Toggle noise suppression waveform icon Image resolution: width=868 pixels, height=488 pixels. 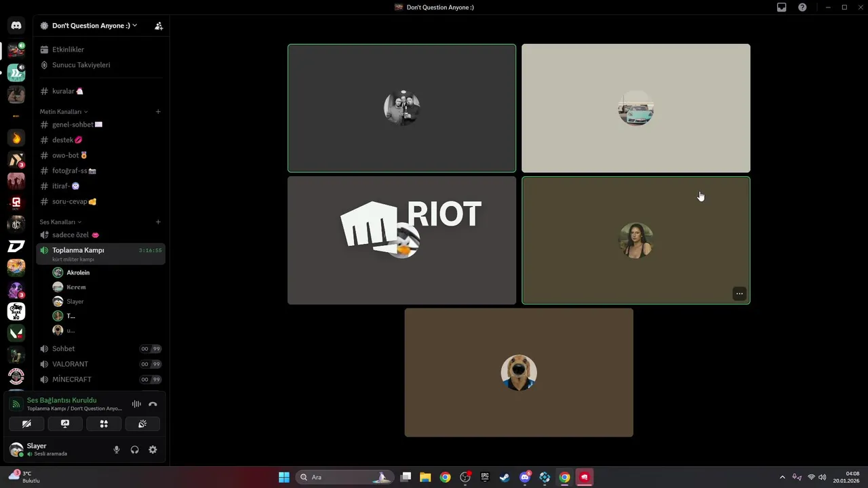(136, 404)
